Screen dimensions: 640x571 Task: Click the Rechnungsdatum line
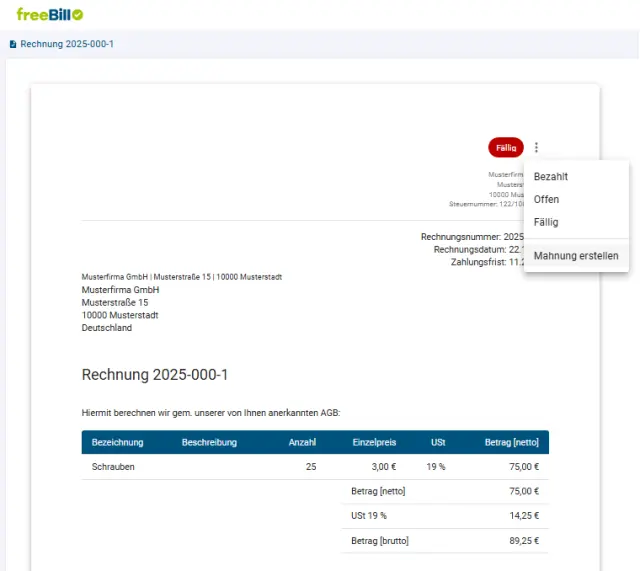coord(479,250)
